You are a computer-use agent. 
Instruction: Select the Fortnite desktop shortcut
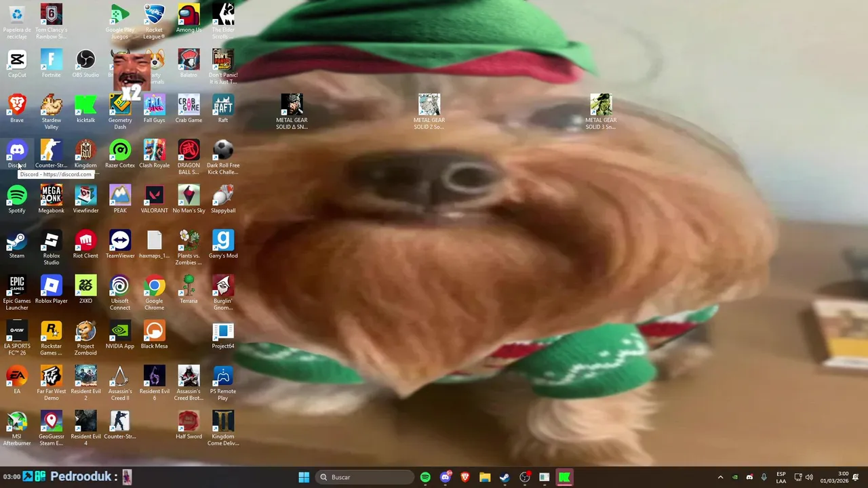(x=51, y=64)
